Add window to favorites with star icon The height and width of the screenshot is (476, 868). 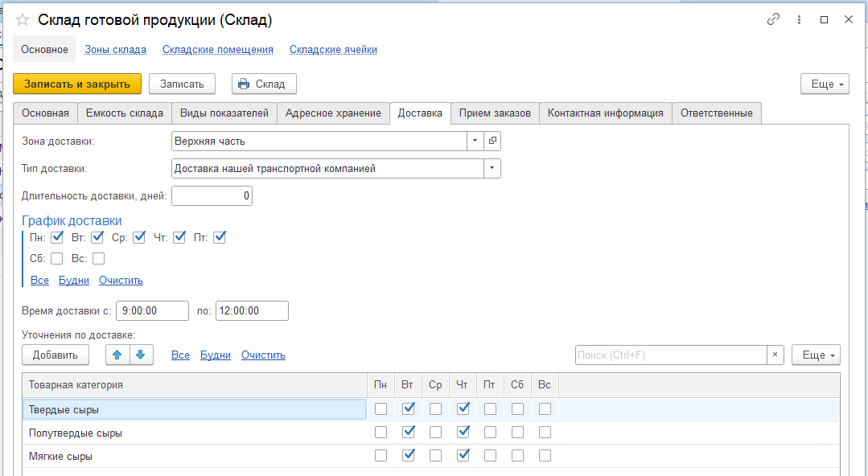(23, 20)
